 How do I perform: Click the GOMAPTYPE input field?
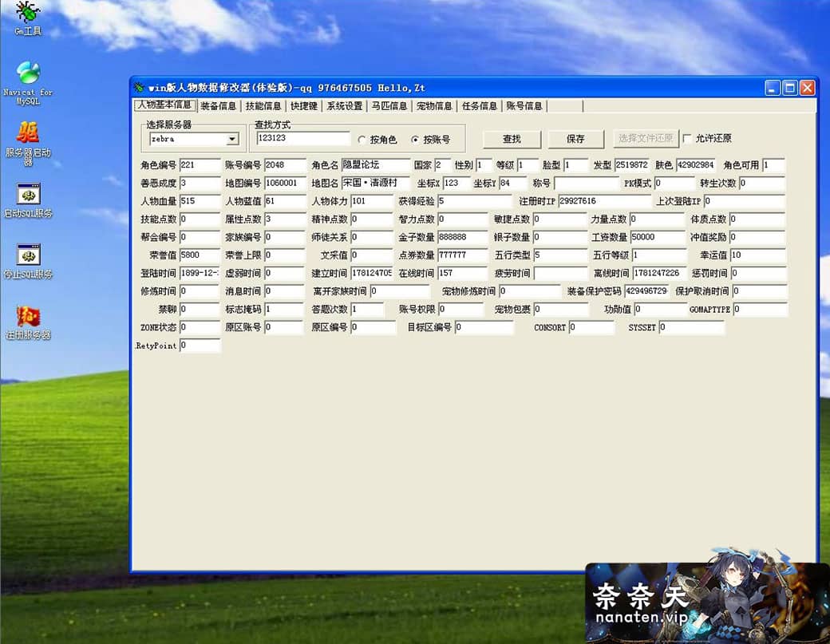click(760, 309)
